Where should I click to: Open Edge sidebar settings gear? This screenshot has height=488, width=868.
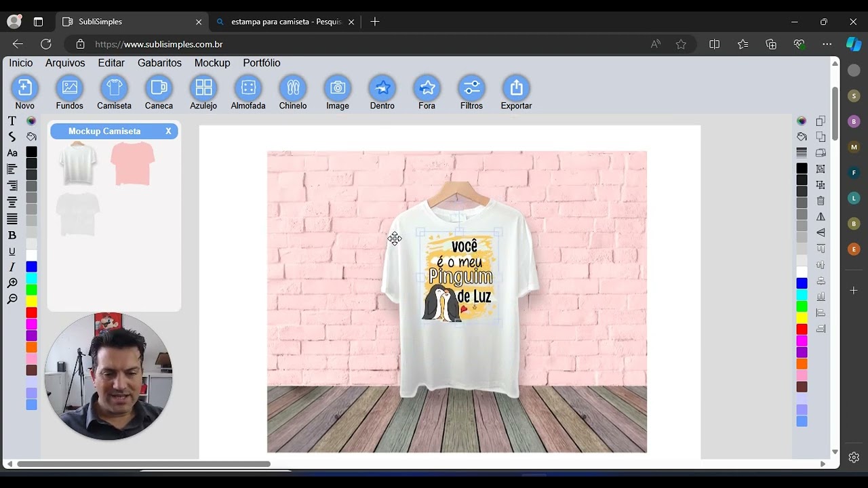click(x=854, y=457)
